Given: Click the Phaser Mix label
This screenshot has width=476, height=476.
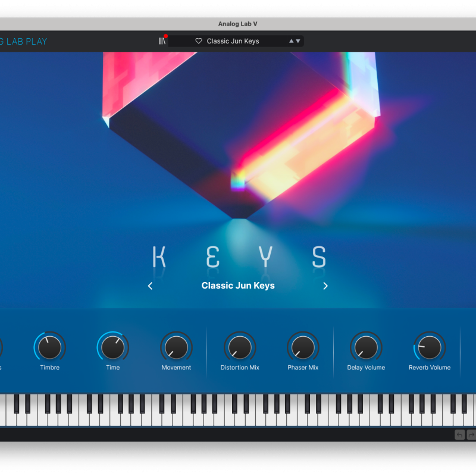Looking at the screenshot, I should click(303, 367).
